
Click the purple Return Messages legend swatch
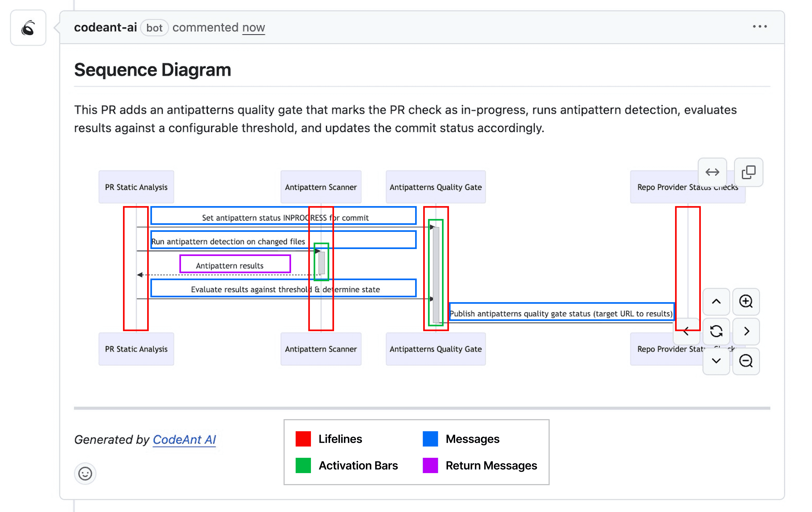pyautogui.click(x=430, y=465)
